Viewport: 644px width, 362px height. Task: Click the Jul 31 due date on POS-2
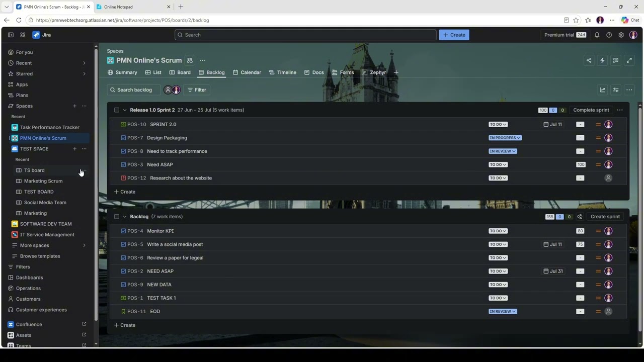pos(553,271)
